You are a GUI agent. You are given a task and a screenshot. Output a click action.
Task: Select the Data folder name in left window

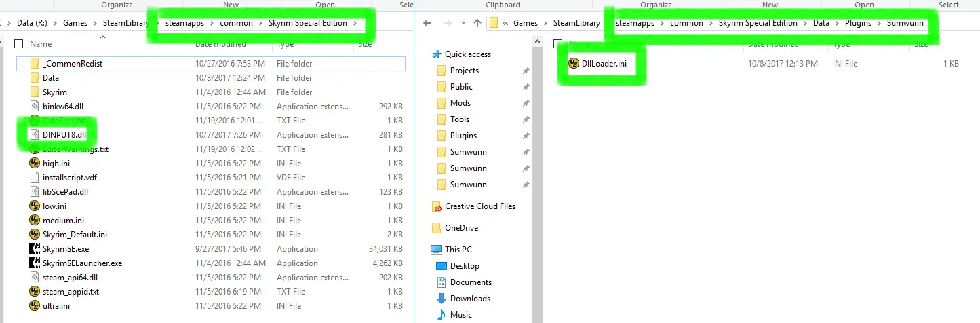[51, 77]
